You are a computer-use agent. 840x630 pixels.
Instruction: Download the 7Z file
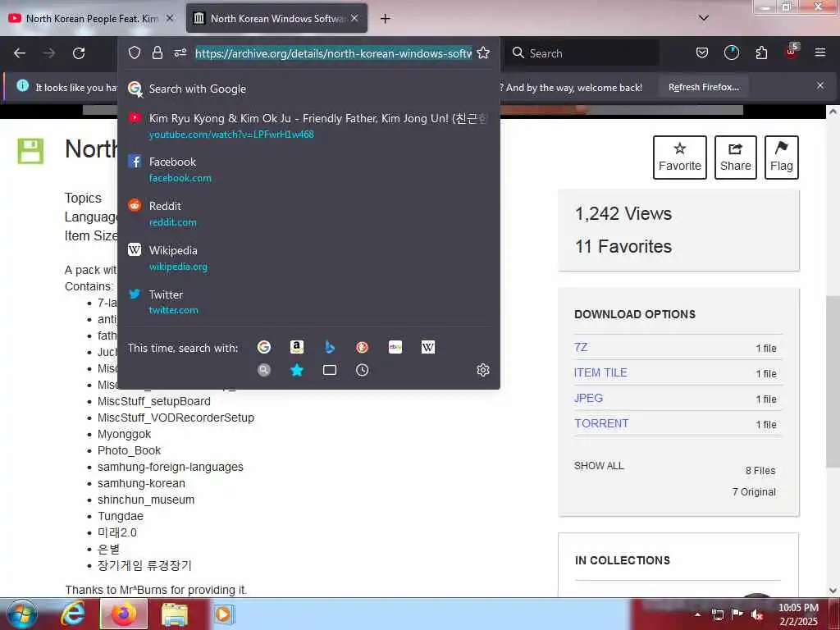tap(581, 347)
